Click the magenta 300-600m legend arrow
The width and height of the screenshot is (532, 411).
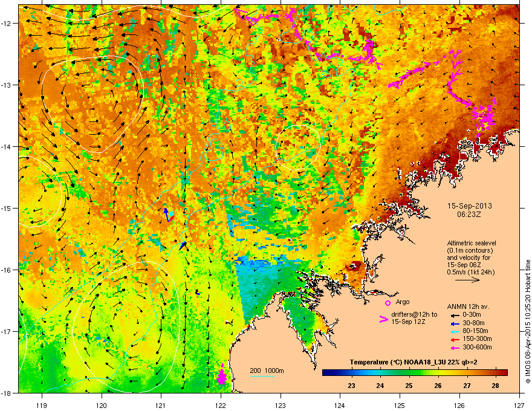(x=455, y=348)
